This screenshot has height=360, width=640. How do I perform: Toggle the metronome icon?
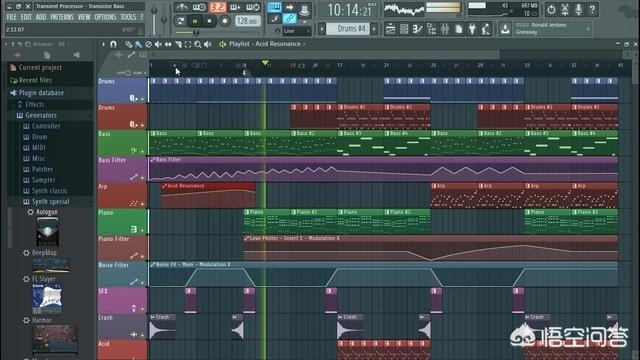point(182,7)
